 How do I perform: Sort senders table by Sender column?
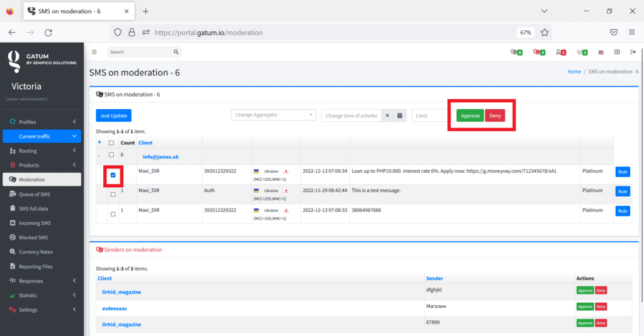pos(435,278)
